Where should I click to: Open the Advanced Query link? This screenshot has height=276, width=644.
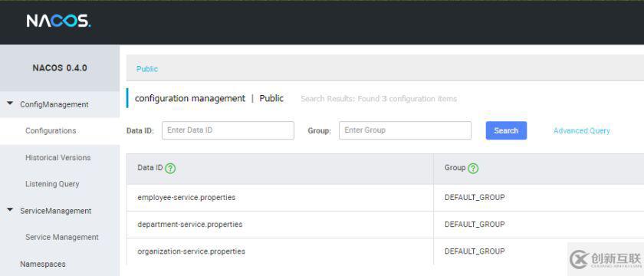coord(582,130)
